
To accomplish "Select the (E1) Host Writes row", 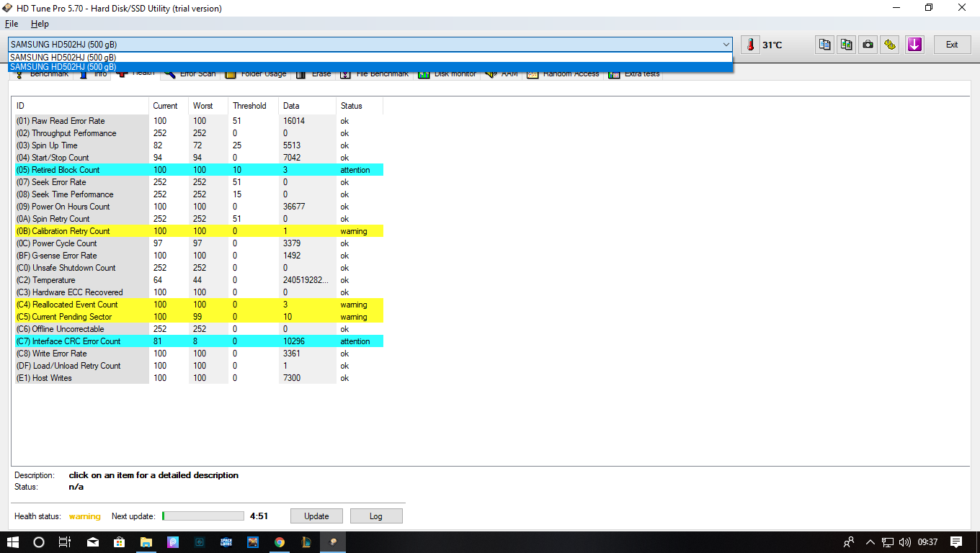I will [x=199, y=378].
